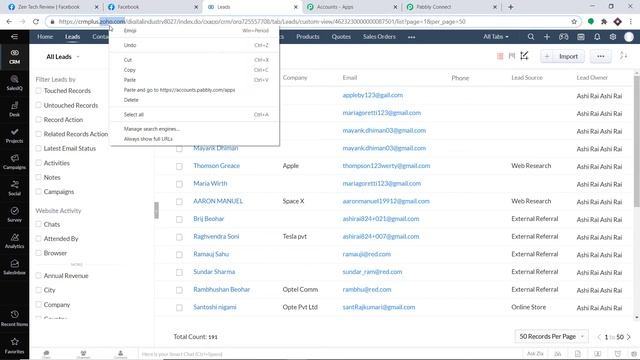Open Survey app in sidebar
The width and height of the screenshot is (640, 360).
pyautogui.click(x=14, y=214)
